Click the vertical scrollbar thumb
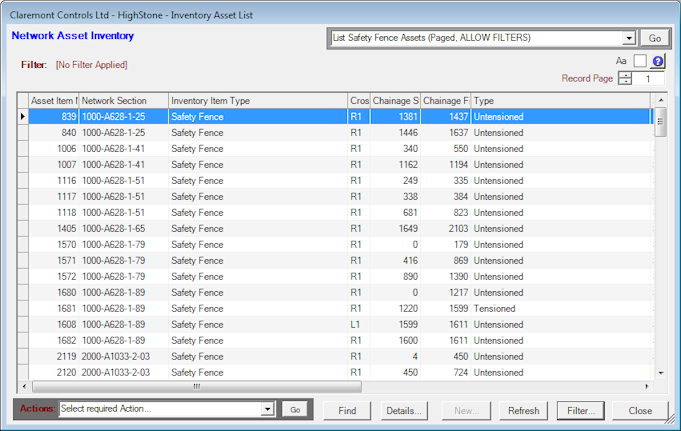Image resolution: width=681 pixels, height=431 pixels. point(661,122)
